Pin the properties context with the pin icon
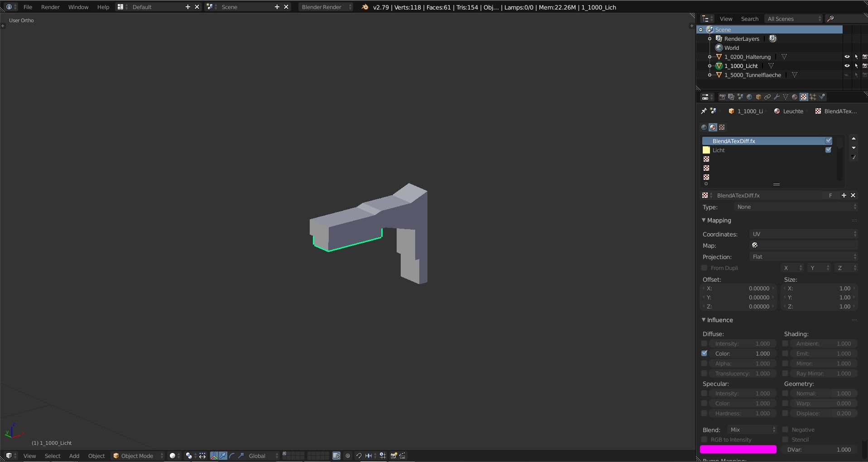 pyautogui.click(x=704, y=111)
